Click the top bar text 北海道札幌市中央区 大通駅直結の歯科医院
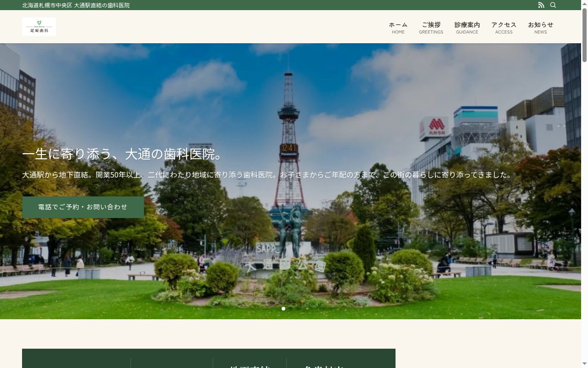This screenshot has height=368, width=588. (x=76, y=5)
